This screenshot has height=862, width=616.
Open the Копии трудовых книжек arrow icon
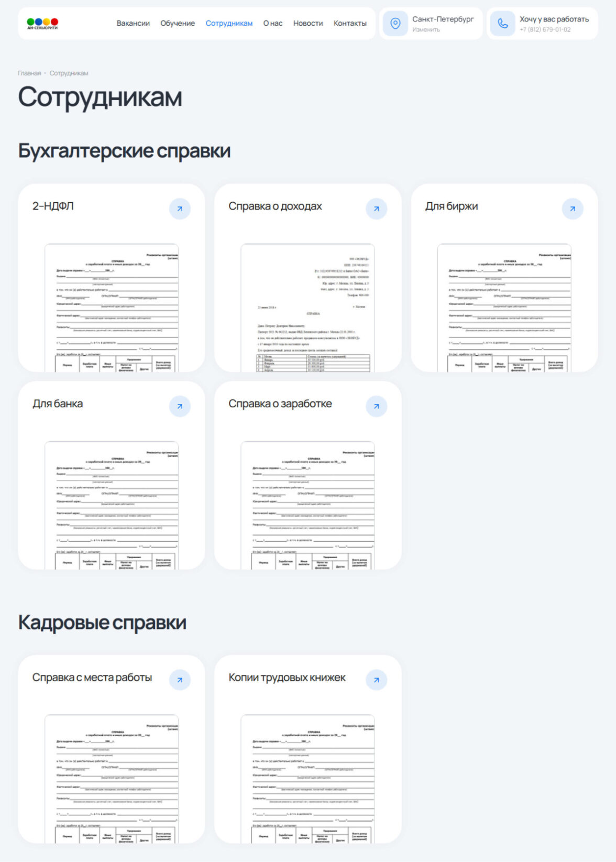376,680
